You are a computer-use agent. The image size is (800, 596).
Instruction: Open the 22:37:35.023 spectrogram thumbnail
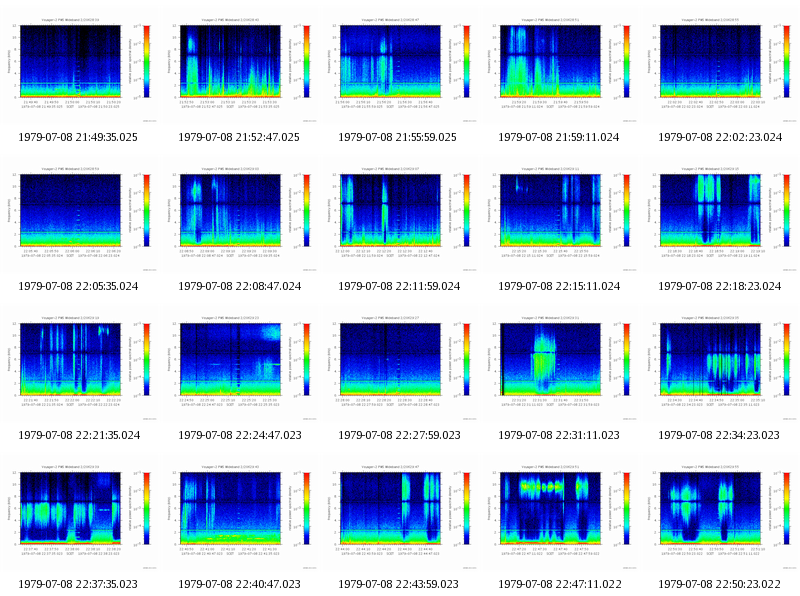pos(80,514)
